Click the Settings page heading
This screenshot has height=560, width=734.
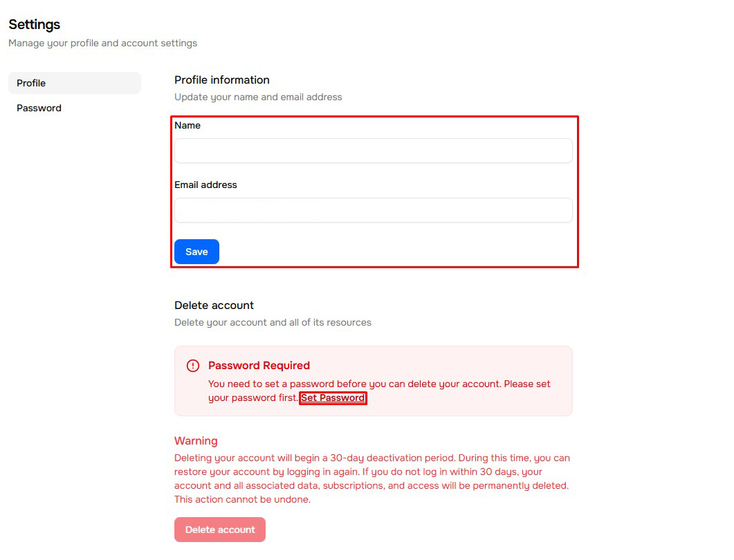pyautogui.click(x=35, y=24)
